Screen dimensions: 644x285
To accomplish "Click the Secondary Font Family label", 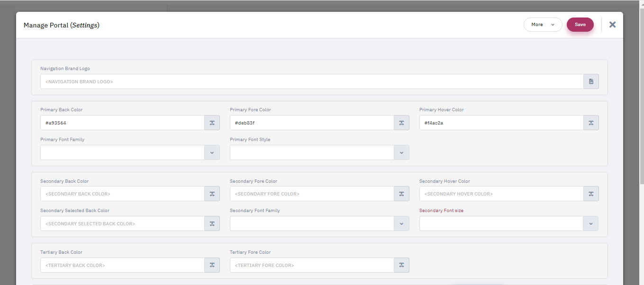I will coord(255,211).
